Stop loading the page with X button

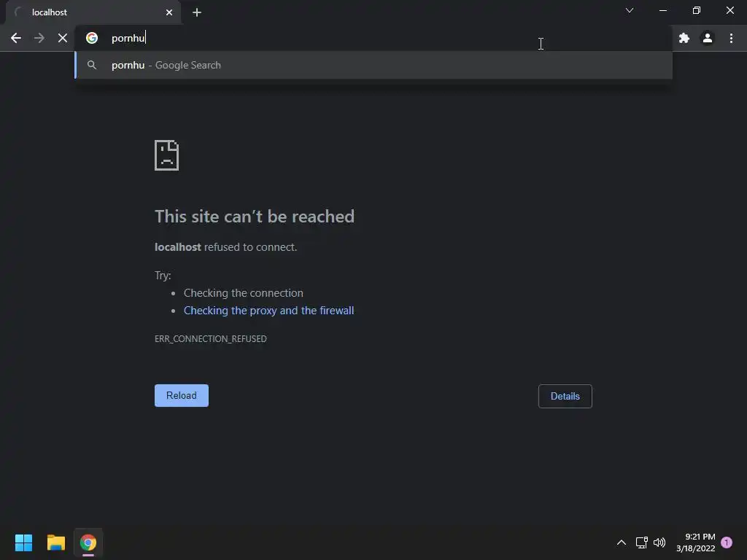(x=63, y=38)
